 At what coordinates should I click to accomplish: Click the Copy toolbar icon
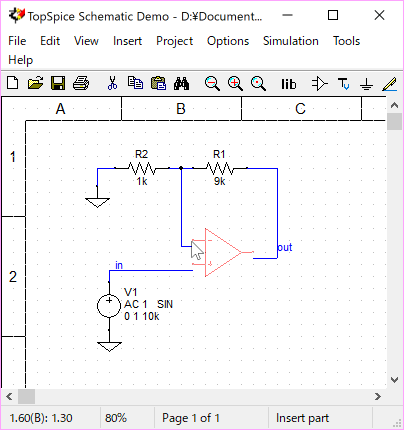135,83
